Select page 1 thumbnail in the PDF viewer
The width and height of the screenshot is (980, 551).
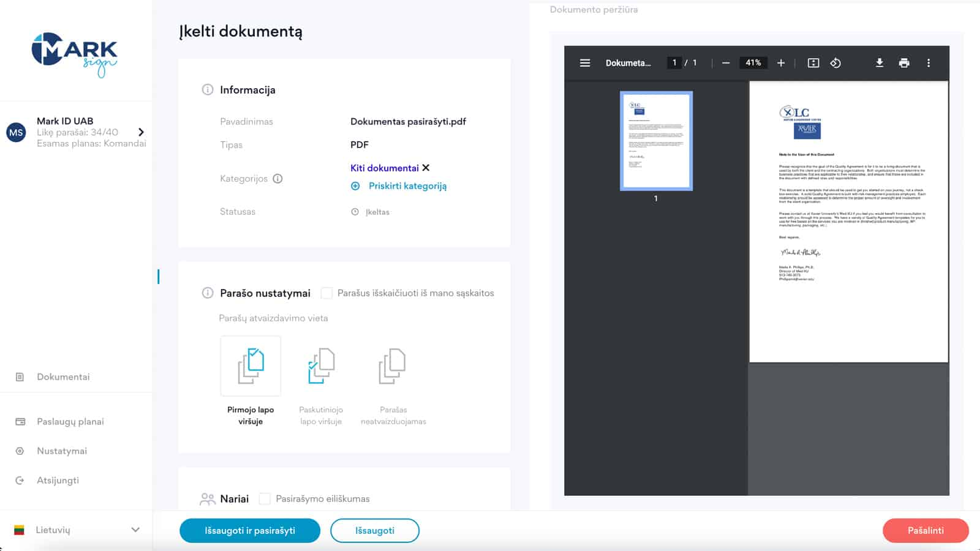[656, 141]
